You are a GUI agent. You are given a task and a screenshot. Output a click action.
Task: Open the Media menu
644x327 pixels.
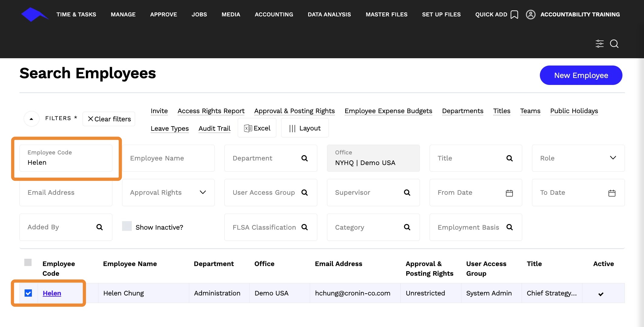[231, 14]
